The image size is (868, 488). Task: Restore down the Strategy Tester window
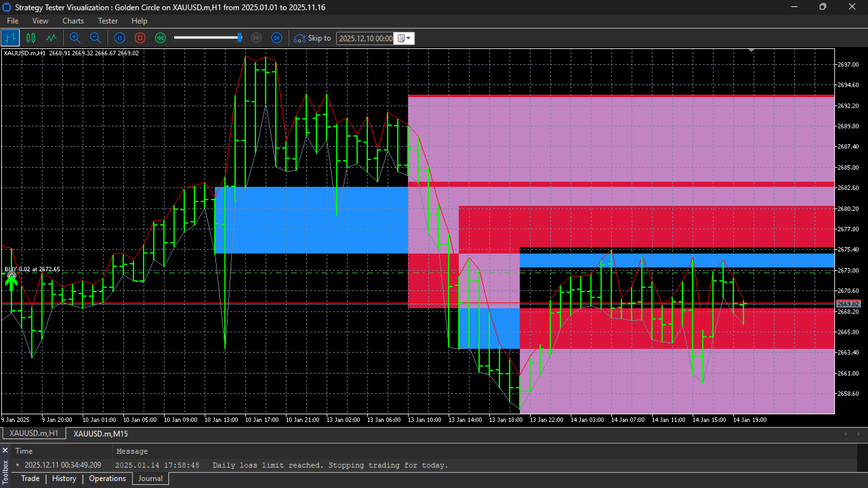[823, 7]
